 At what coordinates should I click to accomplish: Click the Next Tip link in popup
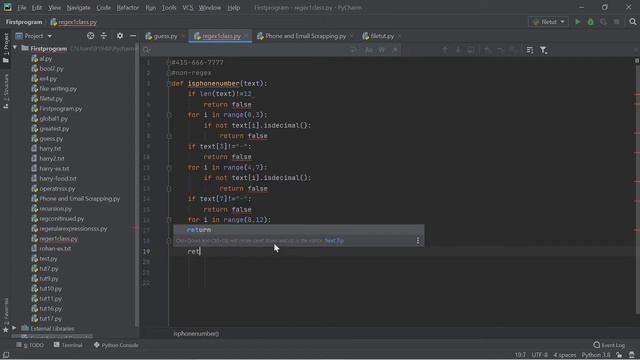(x=334, y=240)
